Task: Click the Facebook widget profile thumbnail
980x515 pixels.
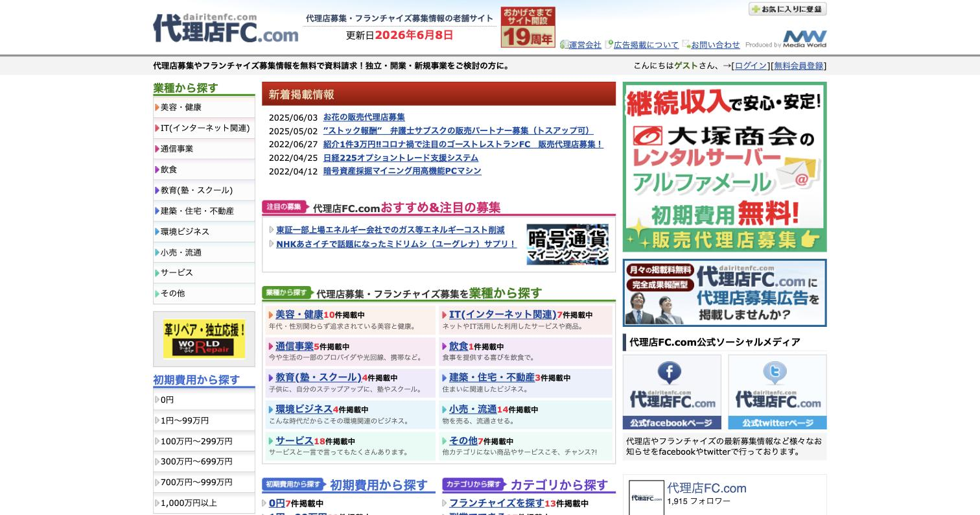Action: click(647, 497)
